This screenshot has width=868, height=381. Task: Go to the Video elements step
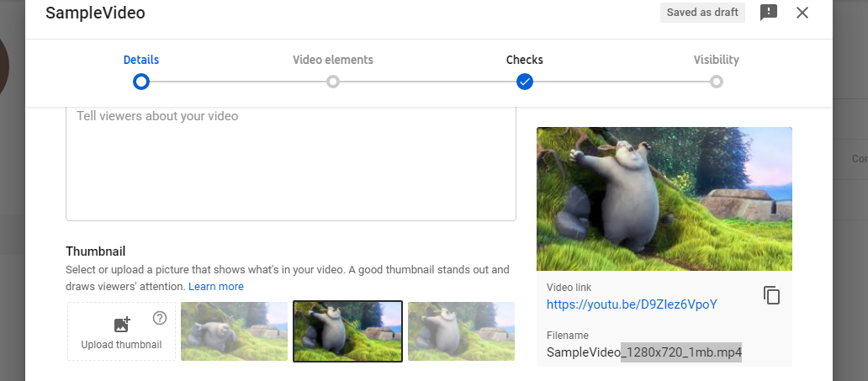(333, 60)
